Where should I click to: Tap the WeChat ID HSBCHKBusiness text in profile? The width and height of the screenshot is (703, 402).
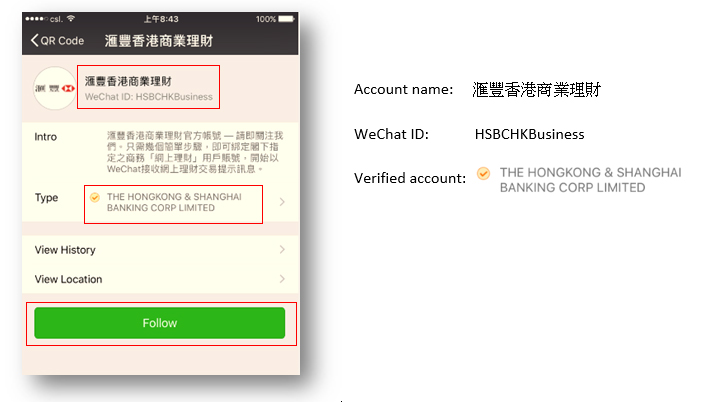(149, 97)
